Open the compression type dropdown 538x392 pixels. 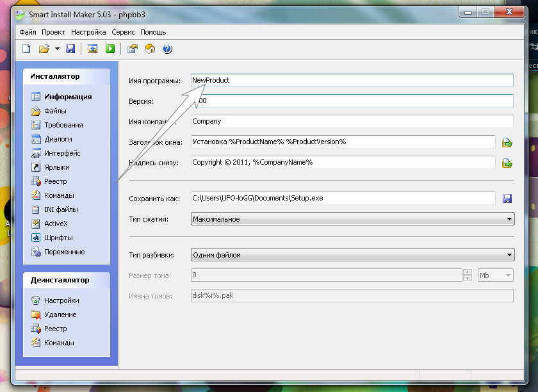click(x=352, y=219)
